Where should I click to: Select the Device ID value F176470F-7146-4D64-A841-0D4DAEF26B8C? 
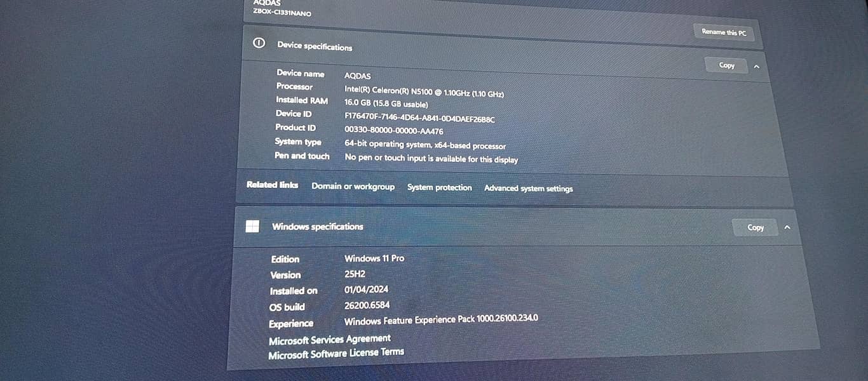419,118
